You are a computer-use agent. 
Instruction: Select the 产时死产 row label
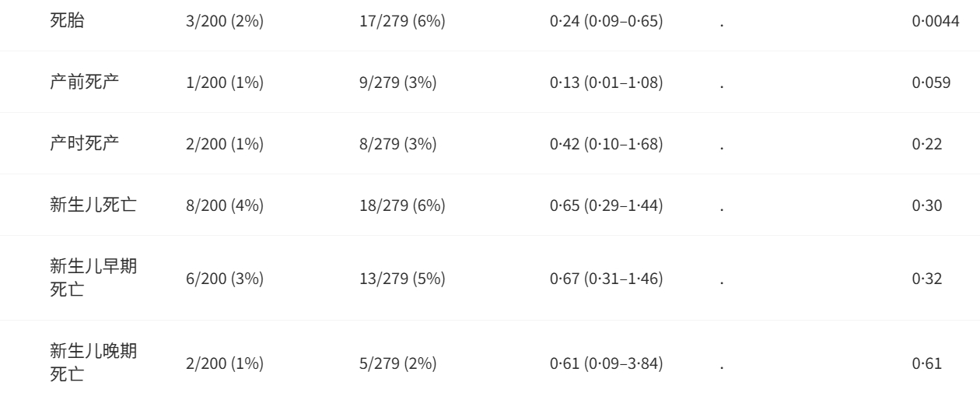pyautogui.click(x=85, y=144)
